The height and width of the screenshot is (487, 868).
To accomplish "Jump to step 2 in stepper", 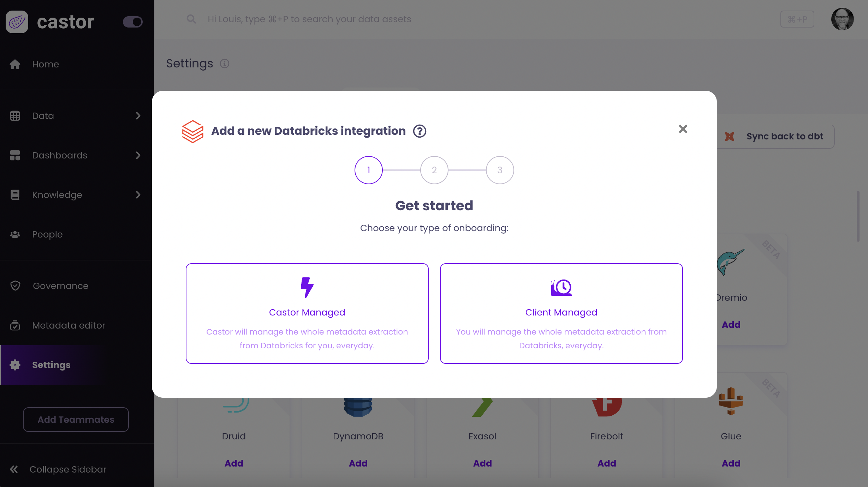I will pyautogui.click(x=434, y=170).
